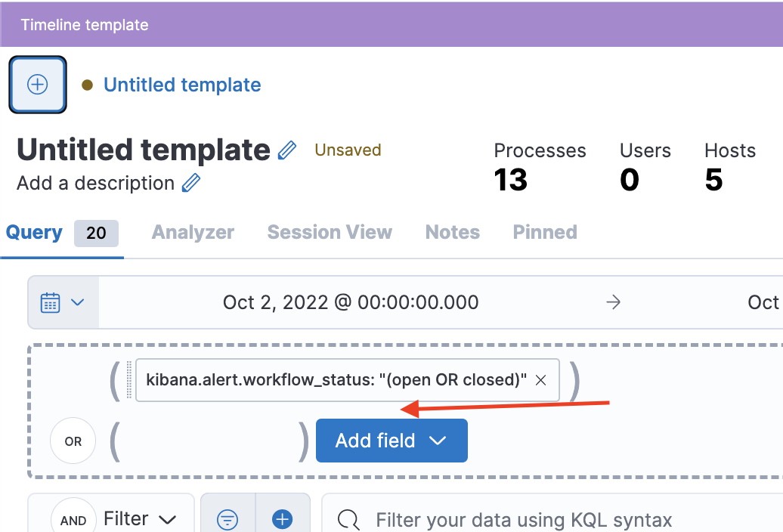Open the date picker calendar icon
Viewport: 783px width, 532px height.
[50, 302]
